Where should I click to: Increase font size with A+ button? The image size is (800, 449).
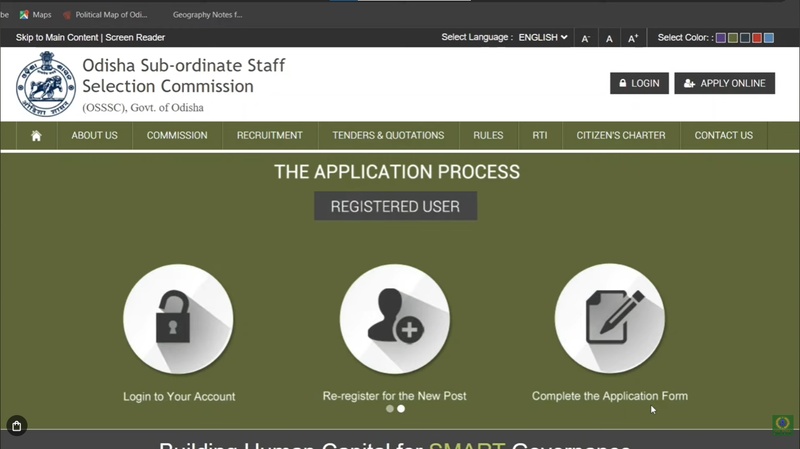(x=633, y=38)
